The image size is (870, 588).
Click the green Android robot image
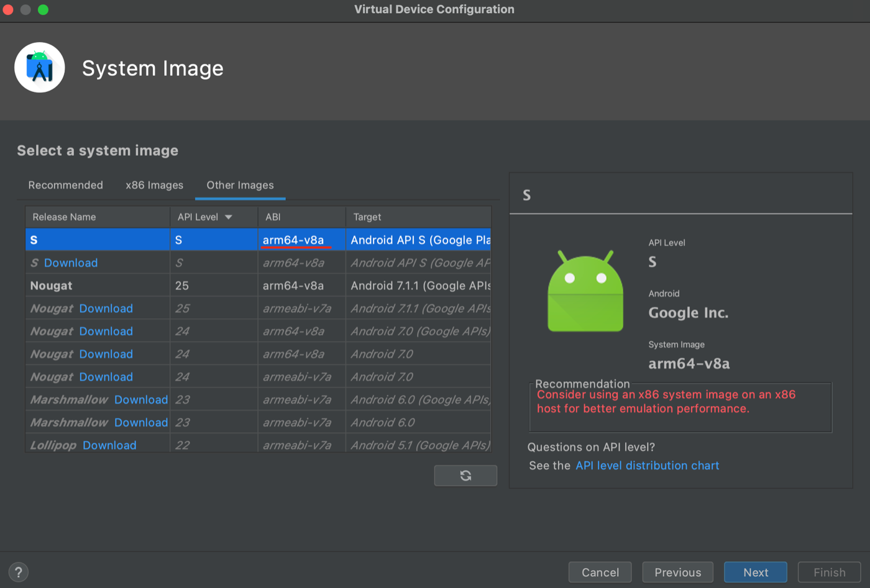tap(585, 291)
